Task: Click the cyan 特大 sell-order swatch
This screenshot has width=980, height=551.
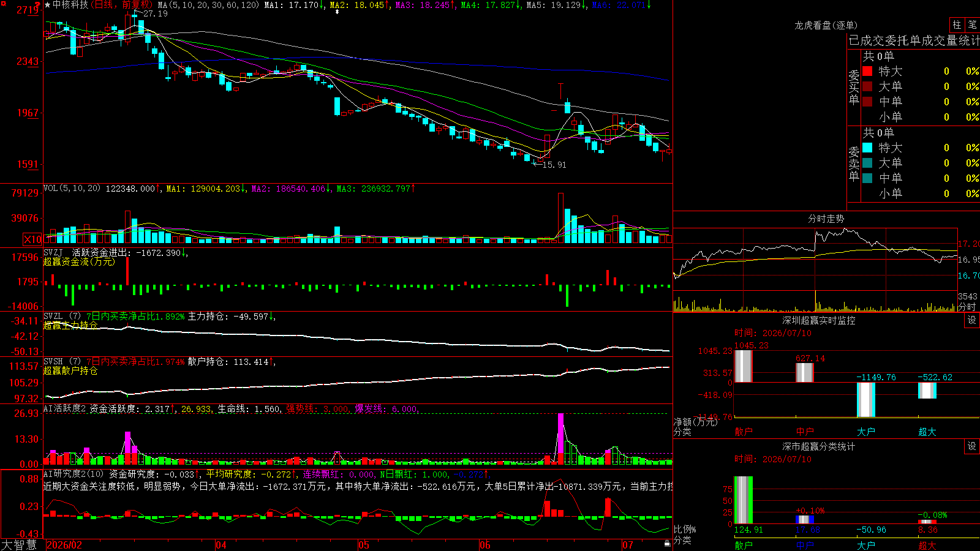Action: click(867, 148)
